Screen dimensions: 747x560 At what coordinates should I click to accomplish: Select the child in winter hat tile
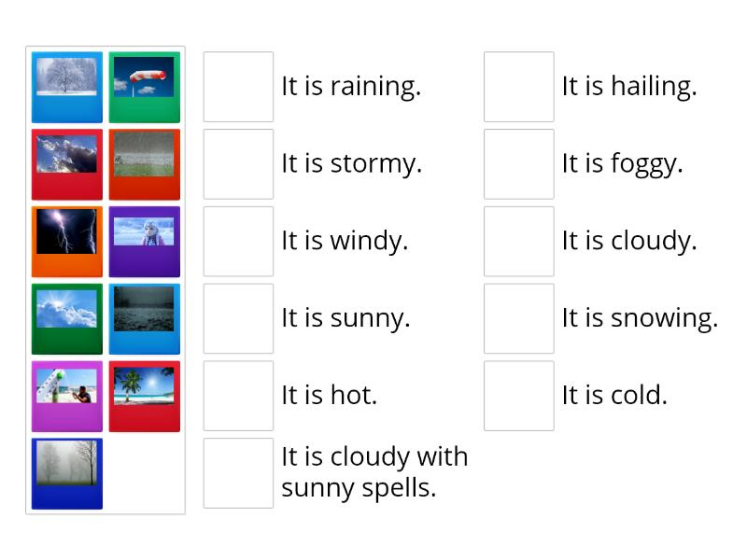tap(144, 242)
